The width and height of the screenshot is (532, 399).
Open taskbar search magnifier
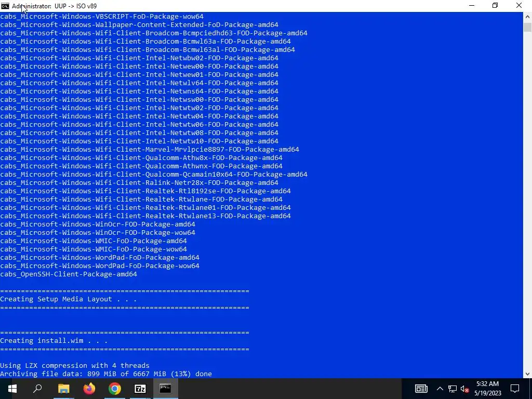(37, 389)
